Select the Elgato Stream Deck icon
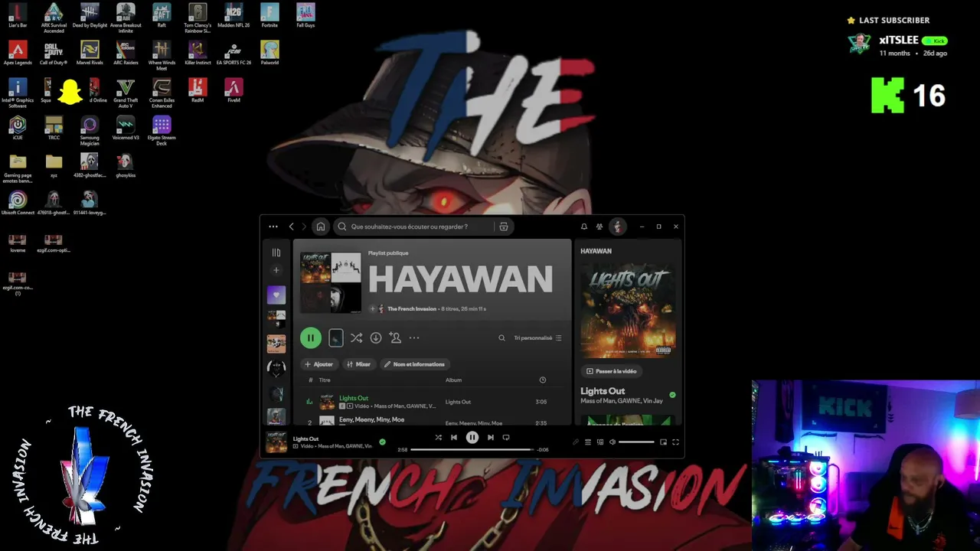This screenshot has width=980, height=551. [162, 129]
